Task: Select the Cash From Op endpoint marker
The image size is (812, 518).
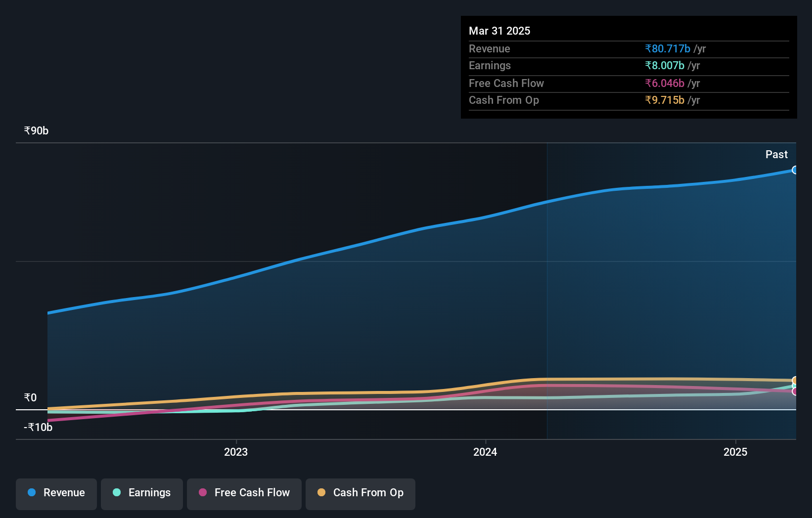Action: 795,381
